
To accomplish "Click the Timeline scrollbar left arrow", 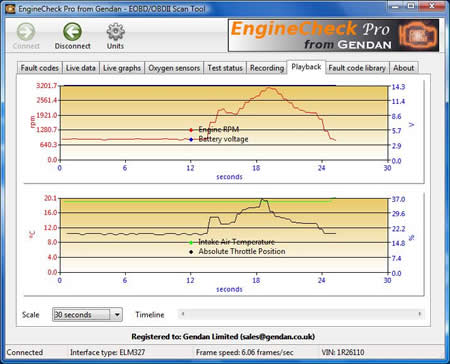I will tap(183, 314).
